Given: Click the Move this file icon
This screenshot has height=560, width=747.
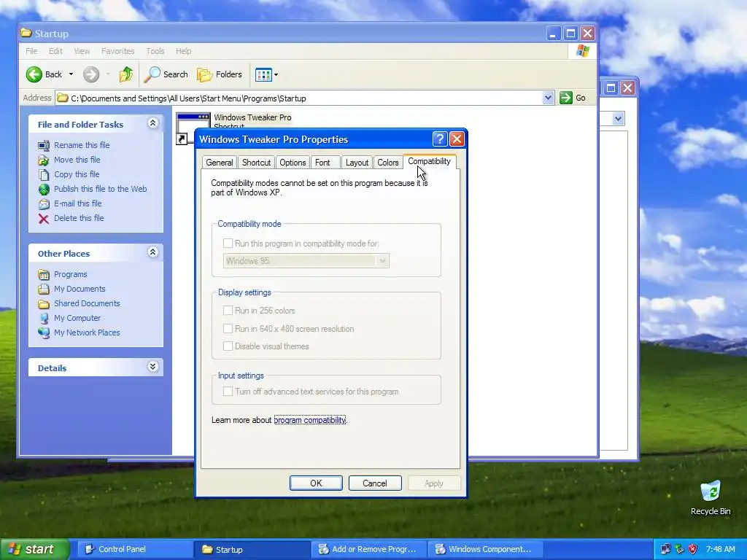Looking at the screenshot, I should (44, 160).
